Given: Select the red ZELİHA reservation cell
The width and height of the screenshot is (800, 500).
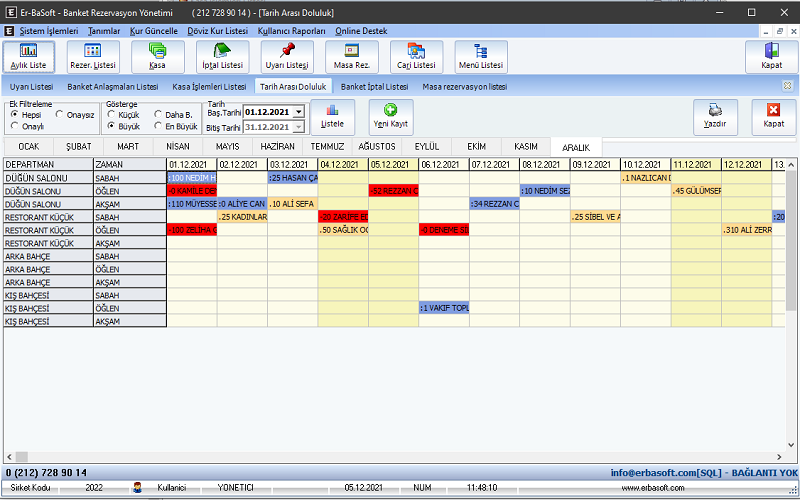Looking at the screenshot, I should [191, 230].
